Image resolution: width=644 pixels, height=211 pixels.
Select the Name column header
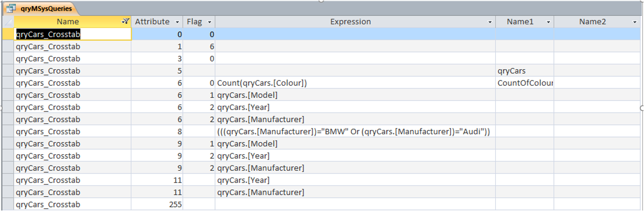pyautogui.click(x=73, y=22)
